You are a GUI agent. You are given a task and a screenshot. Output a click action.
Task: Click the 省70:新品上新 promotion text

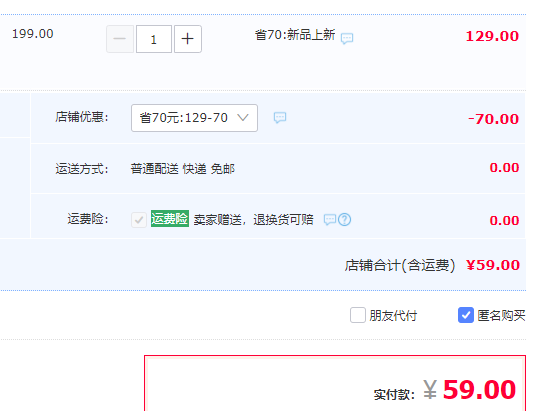click(x=295, y=35)
